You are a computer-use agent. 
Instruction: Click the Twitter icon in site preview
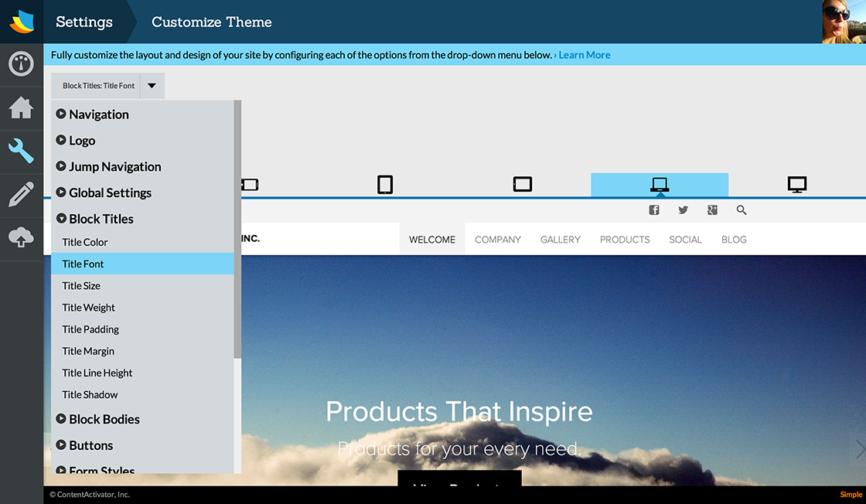684,209
